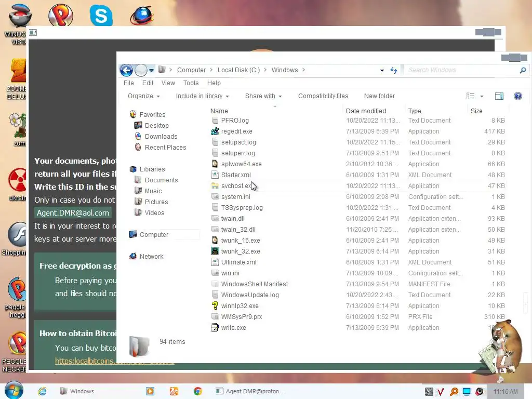Screen dimensions: 532x399
Task: Select Desktop under Favorites
Action: click(156, 126)
